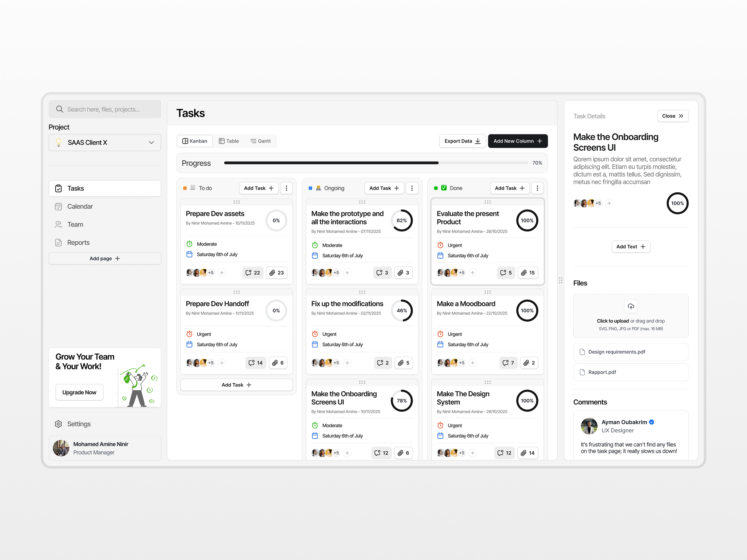Viewport: 747px width, 560px height.
Task: Open the three-dot menu on the To do column
Action: (x=286, y=188)
